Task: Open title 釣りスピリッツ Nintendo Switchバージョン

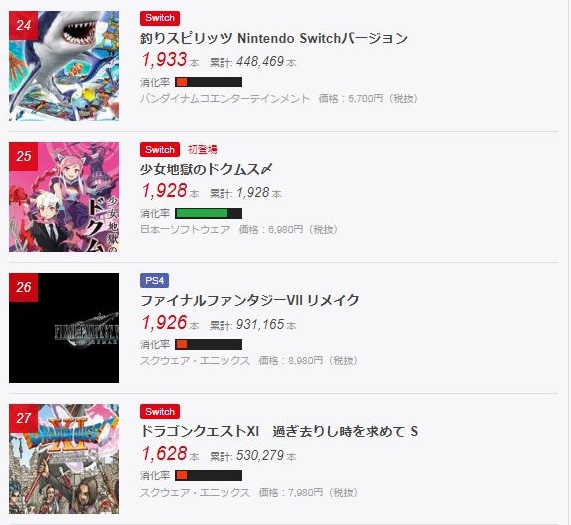Action: pos(274,38)
